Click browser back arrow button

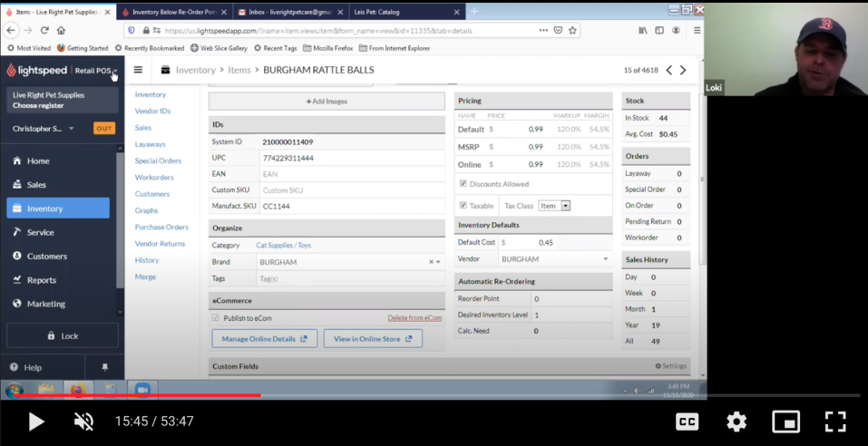11,31
